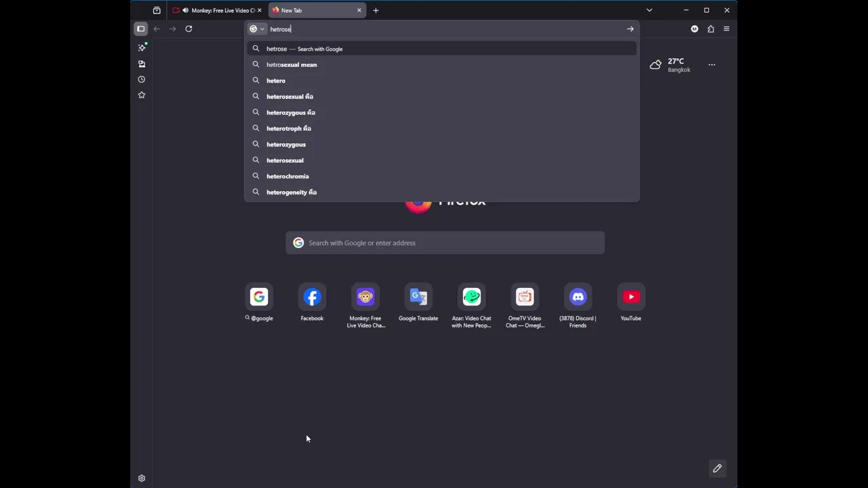The image size is (868, 488).
Task: Select the plain 'heterozygous' suggestion
Action: (441, 144)
